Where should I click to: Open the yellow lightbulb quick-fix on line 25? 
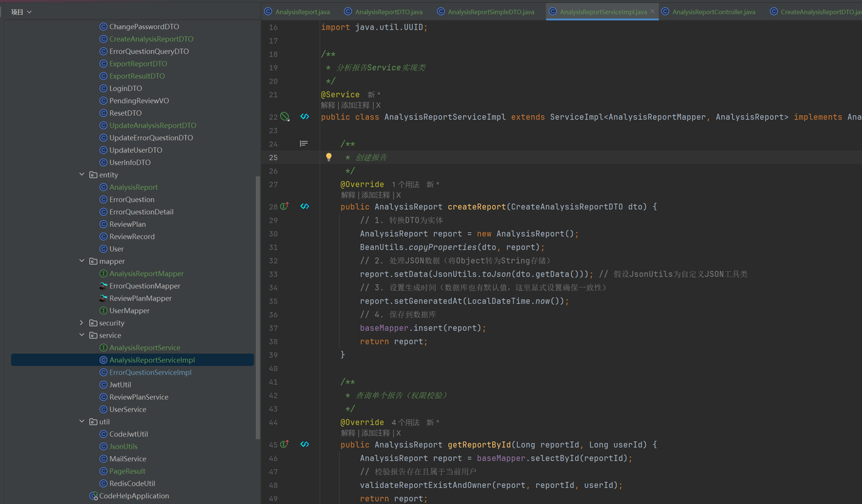click(329, 157)
